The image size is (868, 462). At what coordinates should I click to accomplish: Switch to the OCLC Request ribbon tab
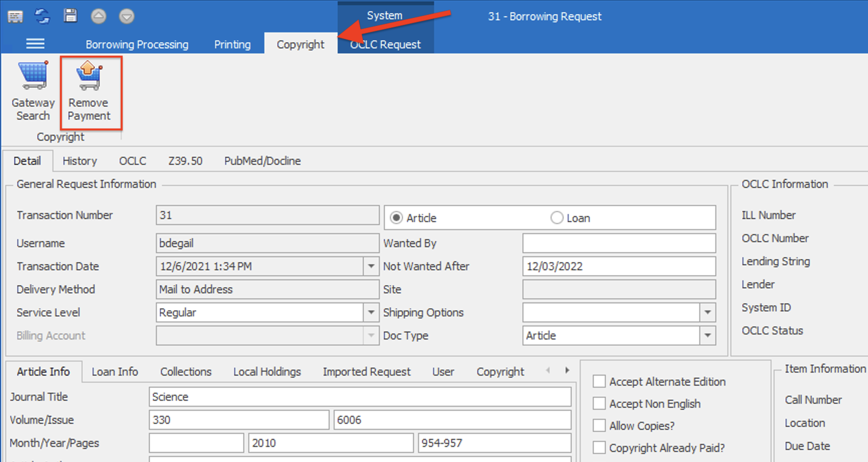pyautogui.click(x=385, y=44)
